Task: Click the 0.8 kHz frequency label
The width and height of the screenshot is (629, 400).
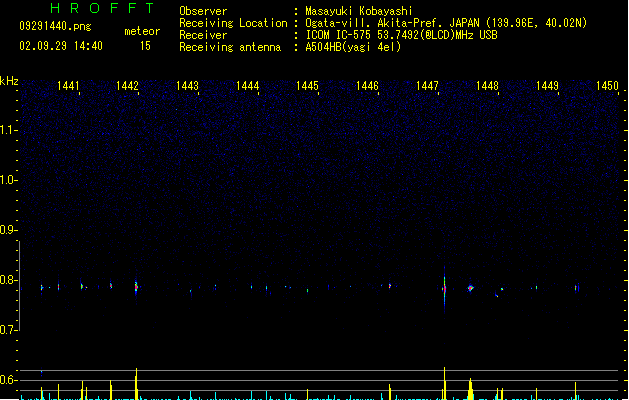Action: coord(8,280)
